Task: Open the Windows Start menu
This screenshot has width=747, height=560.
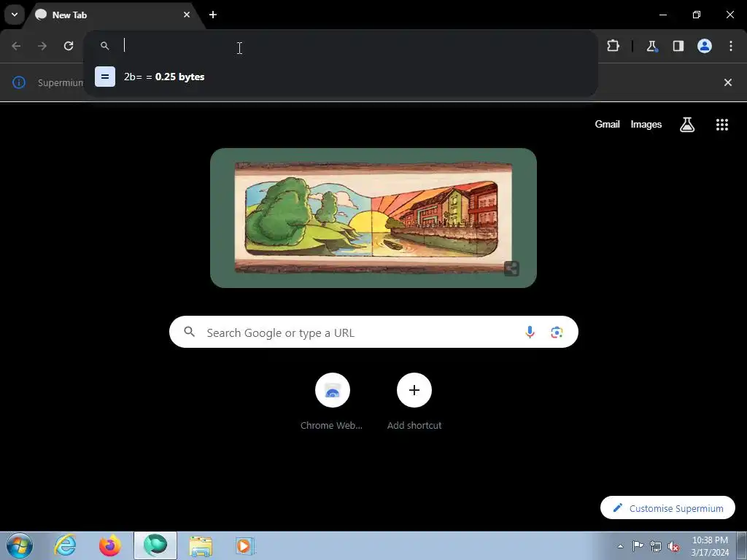Action: click(20, 545)
